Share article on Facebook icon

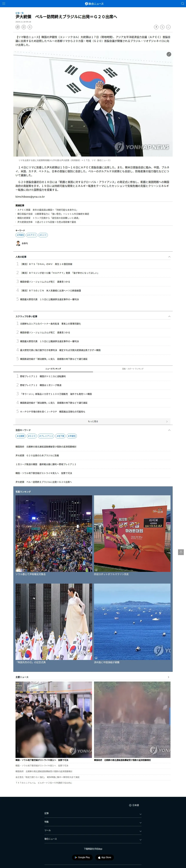156,27
